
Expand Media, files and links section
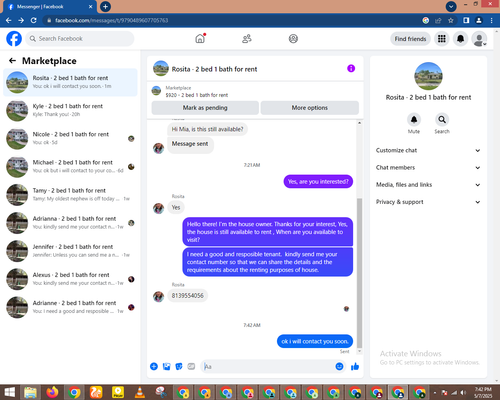tap(428, 185)
